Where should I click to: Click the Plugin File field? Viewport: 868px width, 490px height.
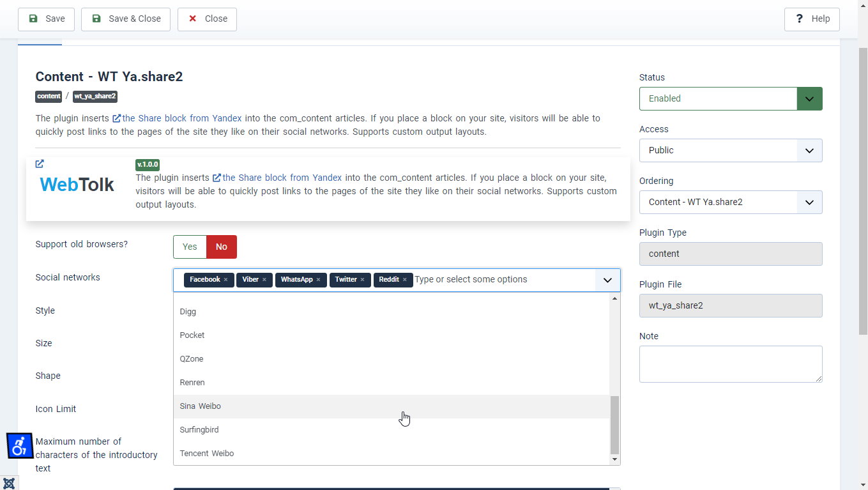tap(731, 306)
